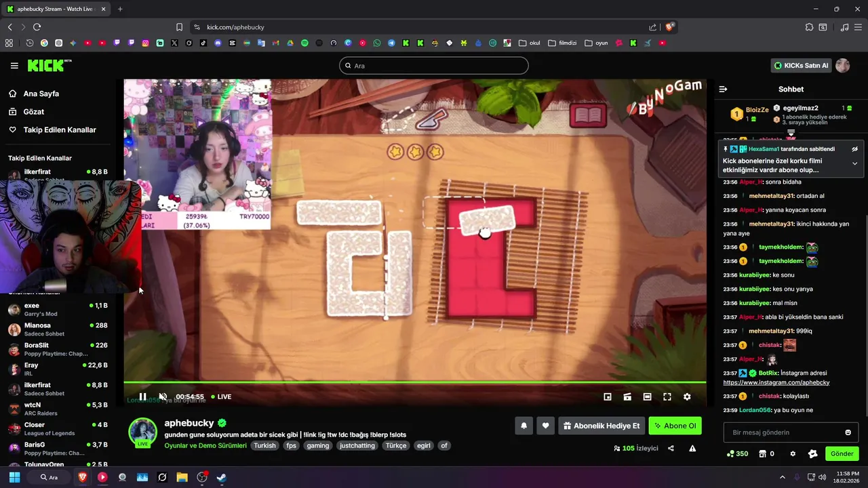Viewport: 868px width, 488px height.
Task: Open emoji picker in message box
Action: point(848,432)
